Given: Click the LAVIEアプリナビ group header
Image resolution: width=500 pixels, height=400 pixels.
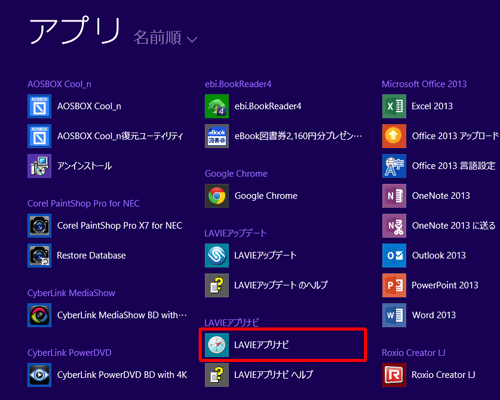Looking at the screenshot, I should pos(231,323).
